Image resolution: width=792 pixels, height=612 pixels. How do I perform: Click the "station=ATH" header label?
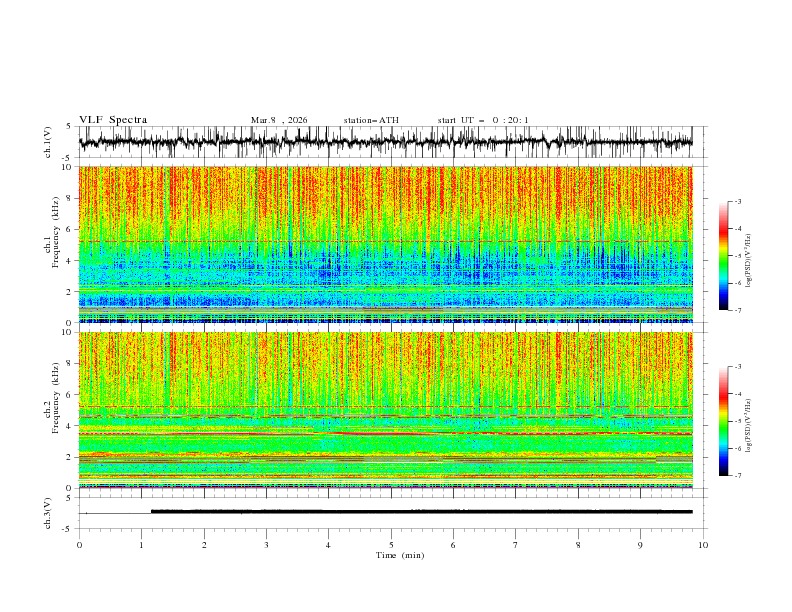pyautogui.click(x=371, y=120)
